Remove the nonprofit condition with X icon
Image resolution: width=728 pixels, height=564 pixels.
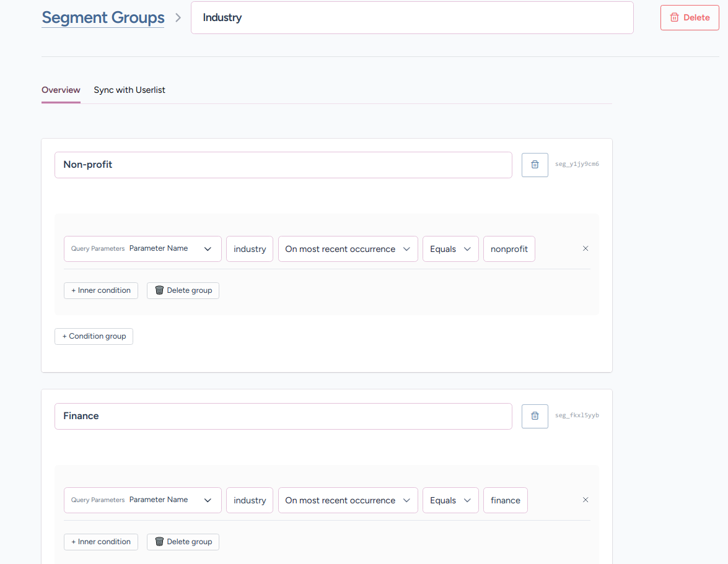585,249
